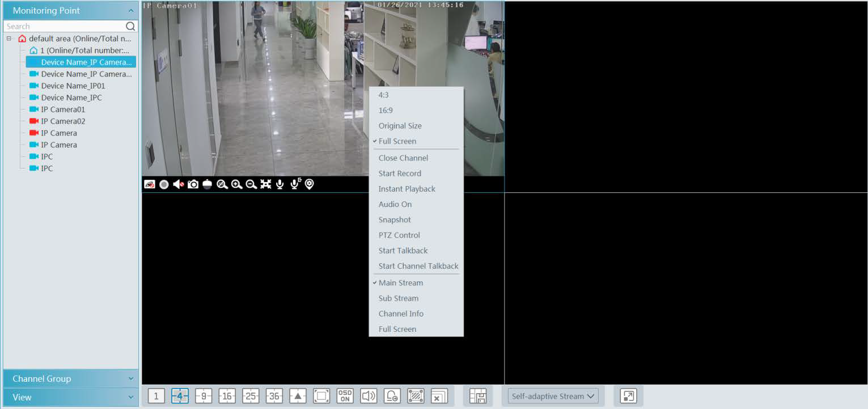Image resolution: width=868 pixels, height=409 pixels.
Task: Select IP Camera02 in device tree
Action: click(63, 121)
